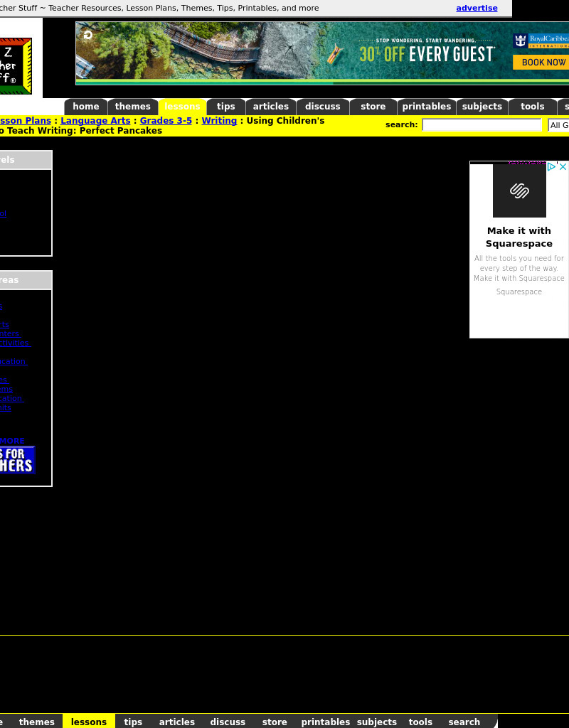
Task: Open the grade level dropdown beside search
Action: (x=558, y=125)
